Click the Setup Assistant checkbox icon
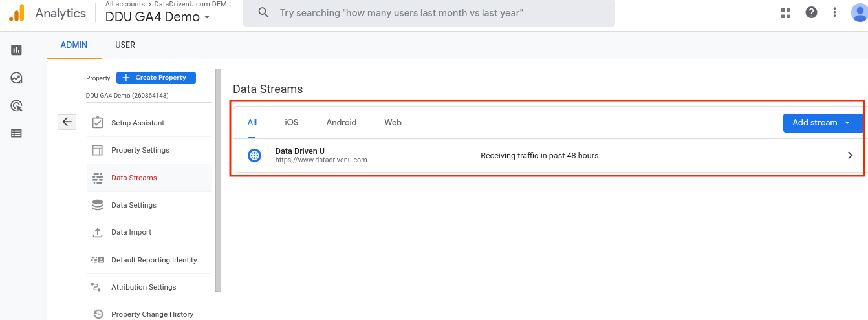 click(98, 123)
